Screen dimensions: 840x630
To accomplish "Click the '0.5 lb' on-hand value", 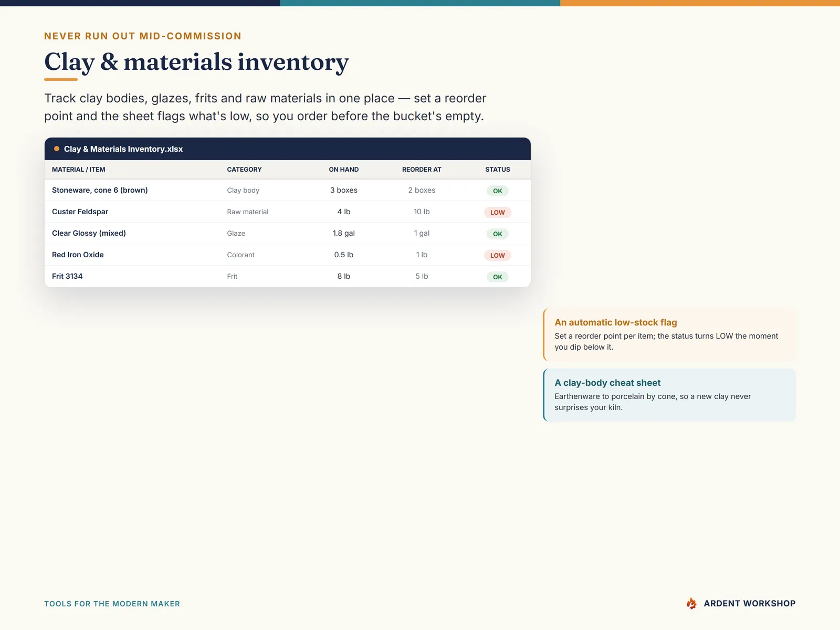I will coord(344,255).
